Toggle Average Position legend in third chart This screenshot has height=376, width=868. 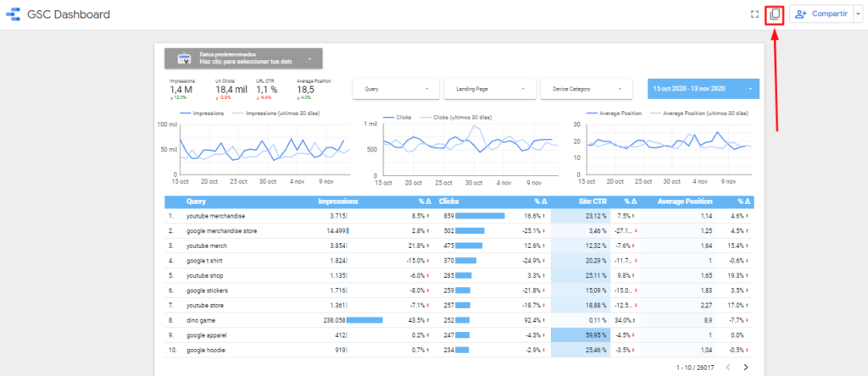coord(614,113)
